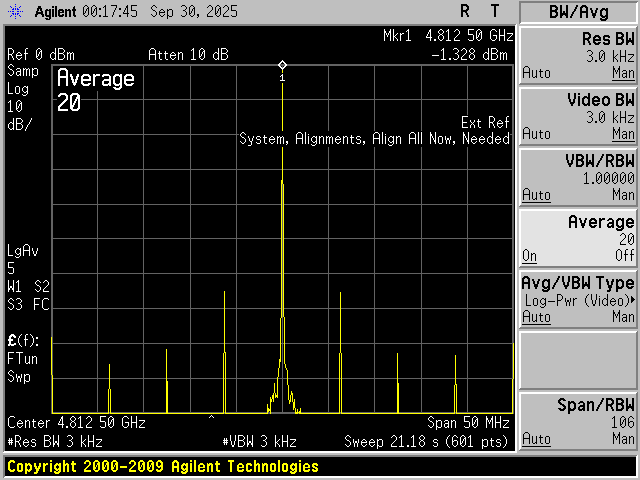Image resolution: width=640 pixels, height=480 pixels.
Task: Turn Average On
Action: tap(529, 256)
